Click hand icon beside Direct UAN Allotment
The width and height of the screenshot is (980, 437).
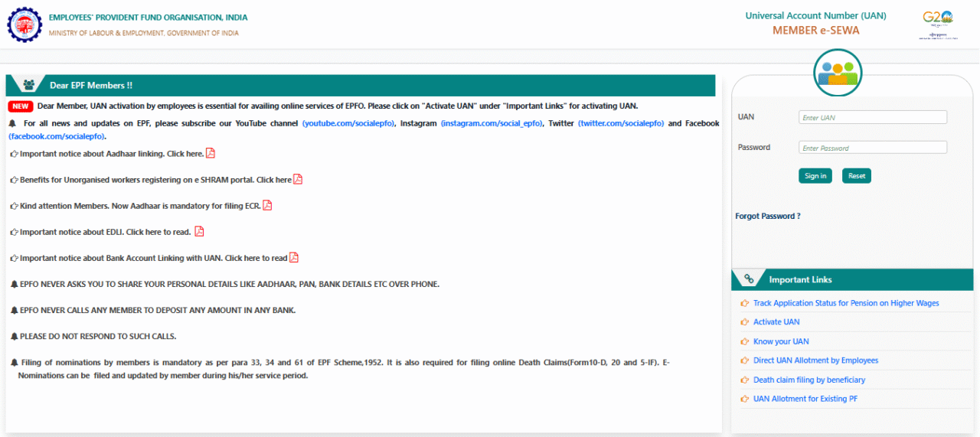(745, 360)
